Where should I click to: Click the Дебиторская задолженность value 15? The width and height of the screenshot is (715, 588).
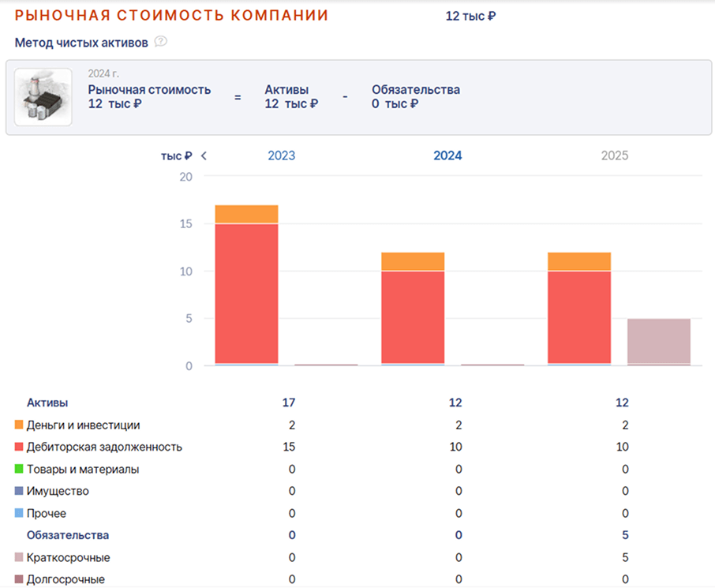289,447
